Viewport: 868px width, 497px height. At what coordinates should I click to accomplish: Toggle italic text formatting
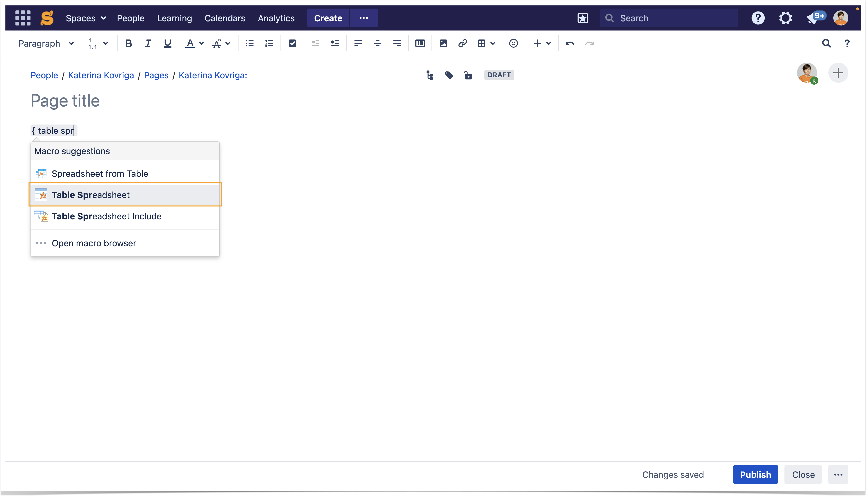[x=148, y=43]
